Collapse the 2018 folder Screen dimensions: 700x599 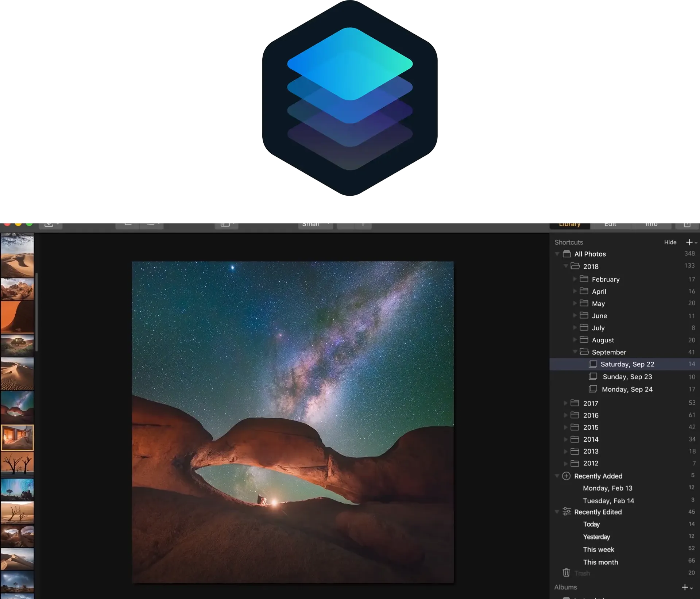(x=566, y=266)
